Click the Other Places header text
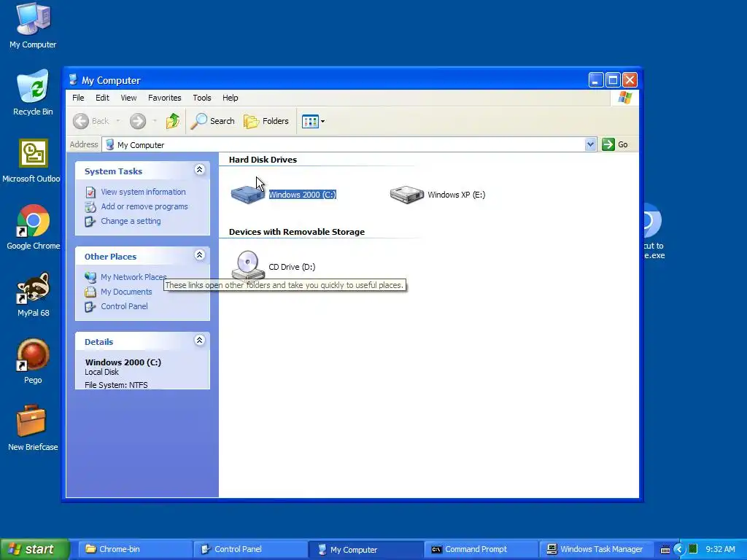 (111, 257)
